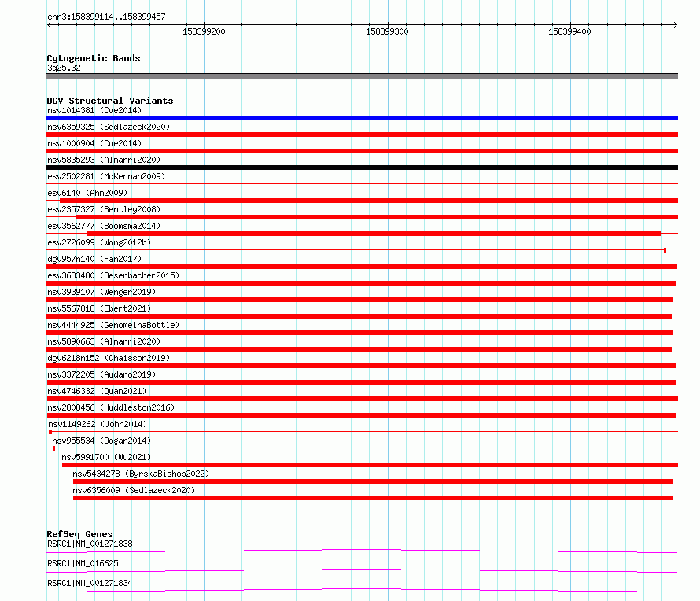
Task: Click the chr3:158399114..158399457 coordinates text
Action: coord(106,17)
